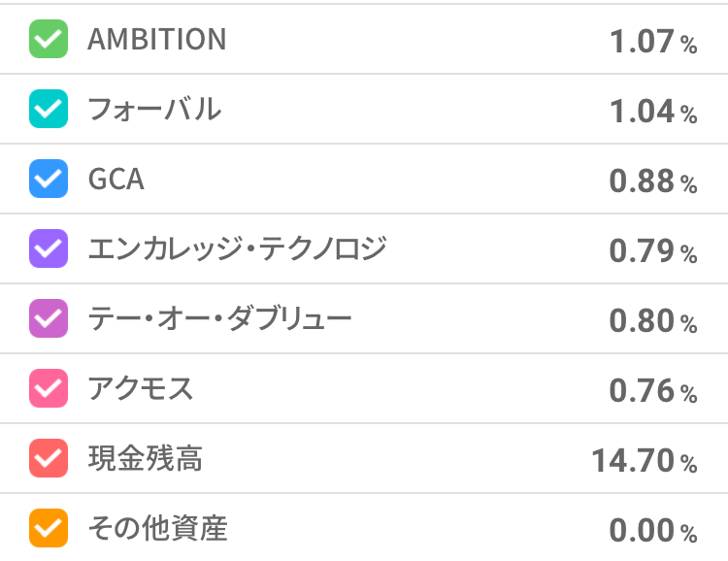Click the 0.88% percentage value
The width and height of the screenshot is (728, 561).
point(652,181)
